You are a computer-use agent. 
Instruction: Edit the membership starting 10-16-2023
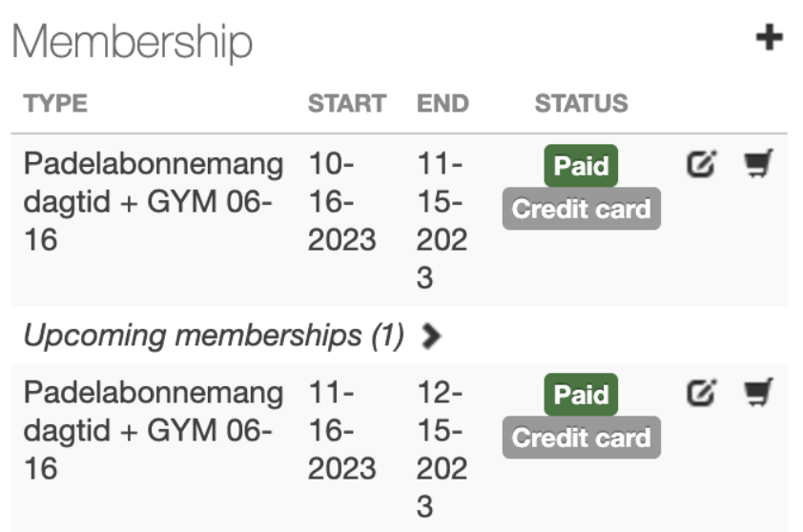click(701, 165)
